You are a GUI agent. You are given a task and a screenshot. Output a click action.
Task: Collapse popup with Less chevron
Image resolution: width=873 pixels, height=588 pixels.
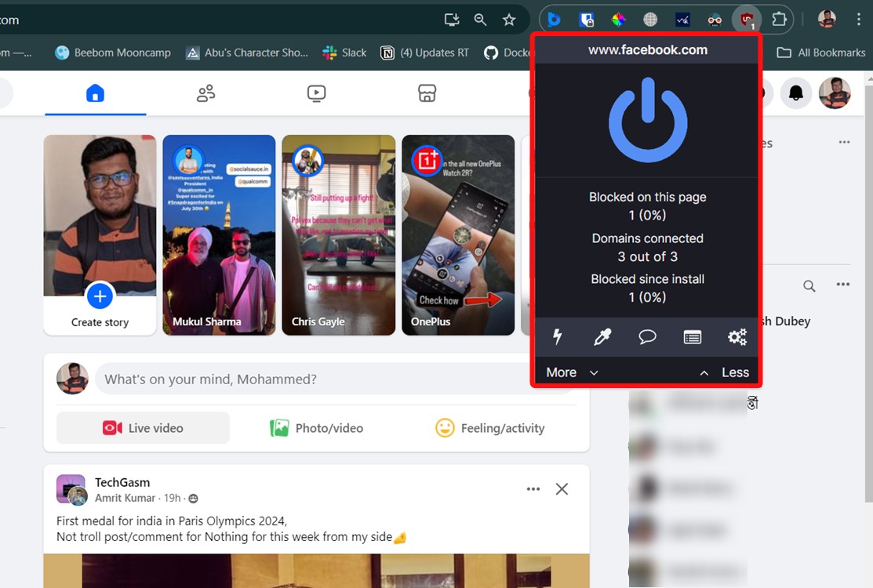click(725, 372)
